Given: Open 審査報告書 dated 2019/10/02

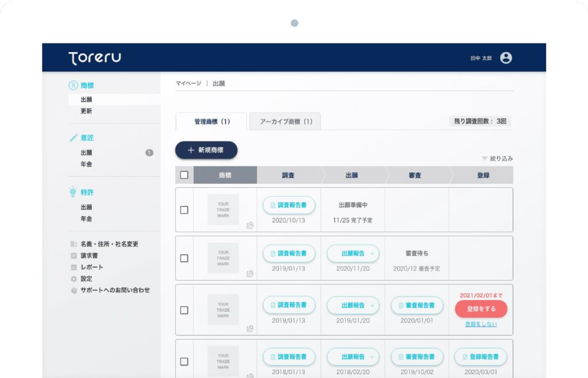Looking at the screenshot, I should [x=417, y=357].
